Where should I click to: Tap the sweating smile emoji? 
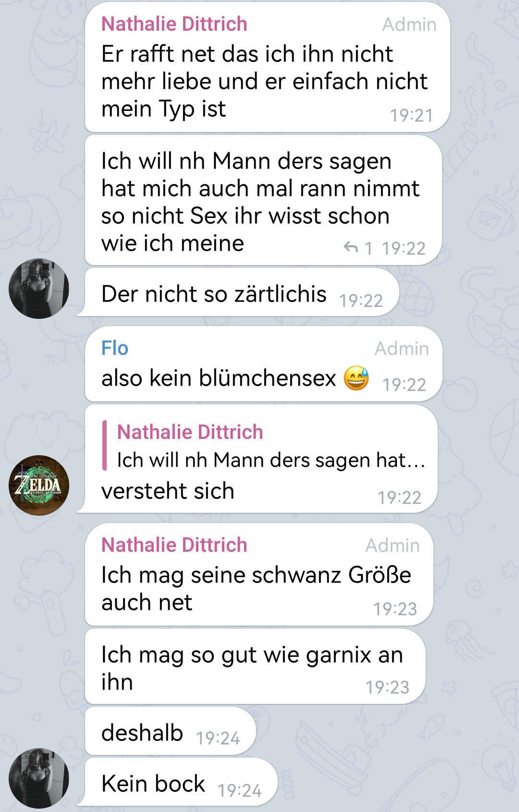click(x=356, y=378)
